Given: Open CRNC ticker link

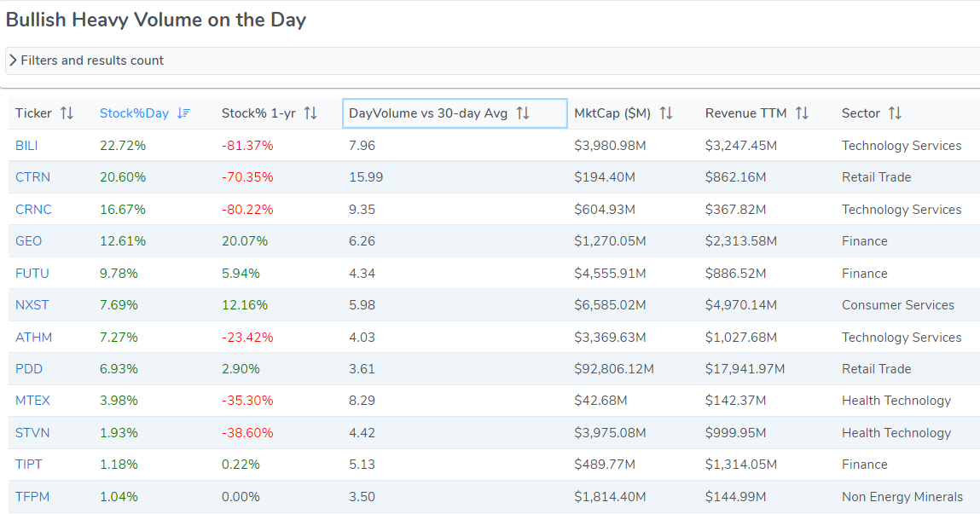Looking at the screenshot, I should [33, 210].
